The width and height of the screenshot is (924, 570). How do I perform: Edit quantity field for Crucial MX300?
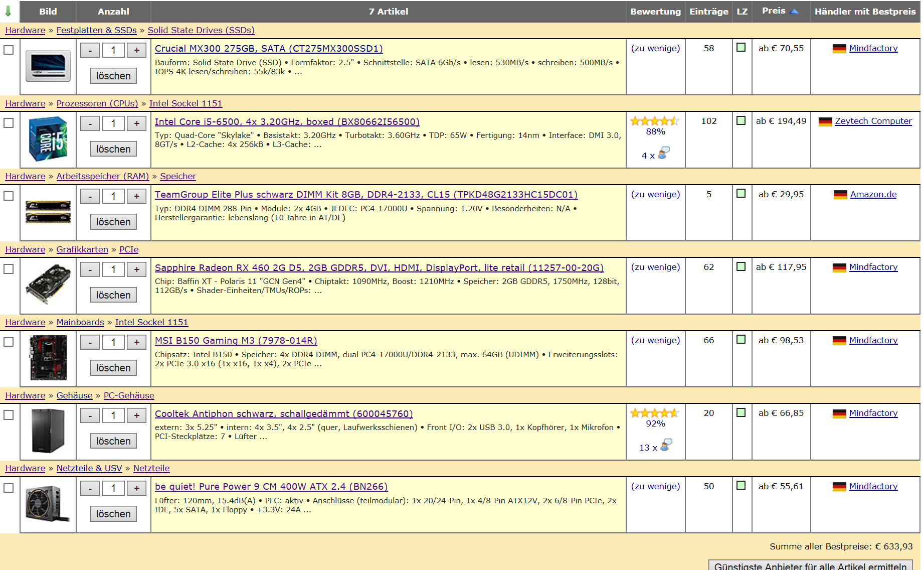[x=113, y=50]
